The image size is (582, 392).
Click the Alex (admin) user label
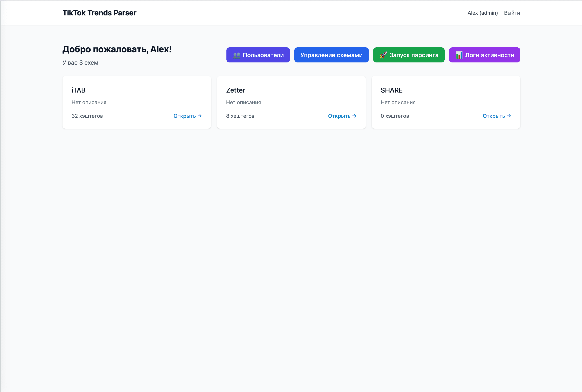[482, 13]
